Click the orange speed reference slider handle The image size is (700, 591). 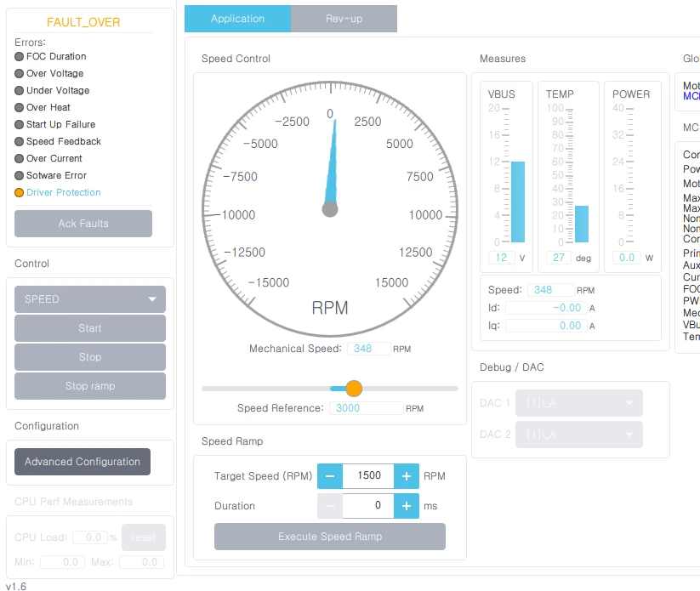tap(354, 389)
